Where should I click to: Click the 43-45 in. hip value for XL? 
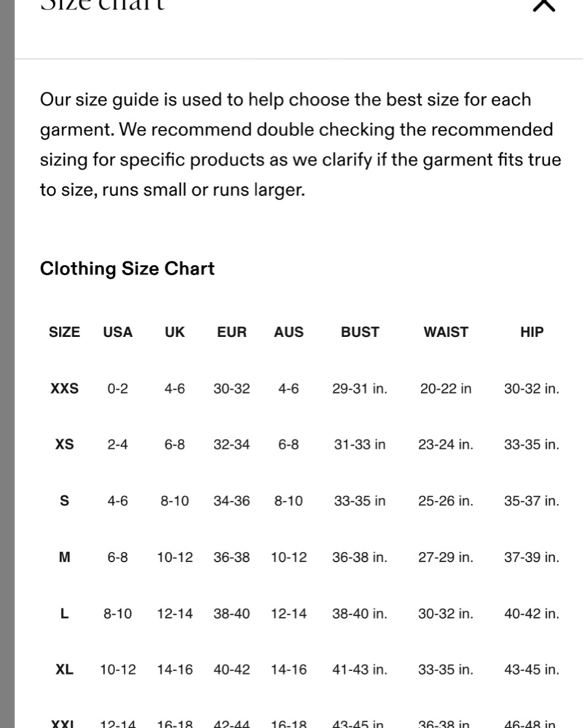pos(532,669)
